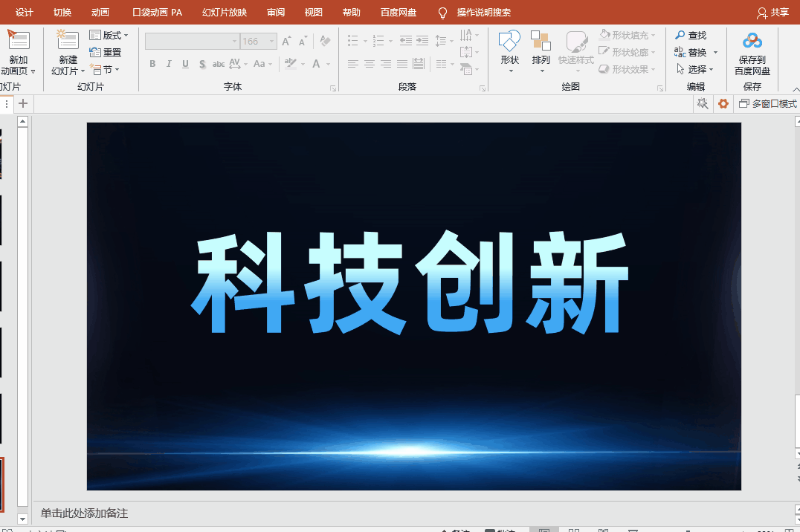Image resolution: width=800 pixels, height=532 pixels.
Task: Decrease the list indent level
Action: click(406, 41)
